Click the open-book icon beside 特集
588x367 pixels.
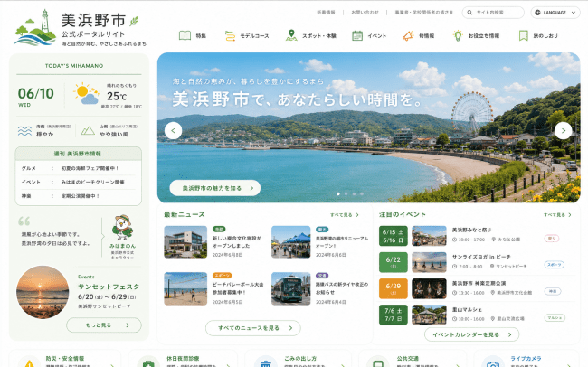[185, 35]
